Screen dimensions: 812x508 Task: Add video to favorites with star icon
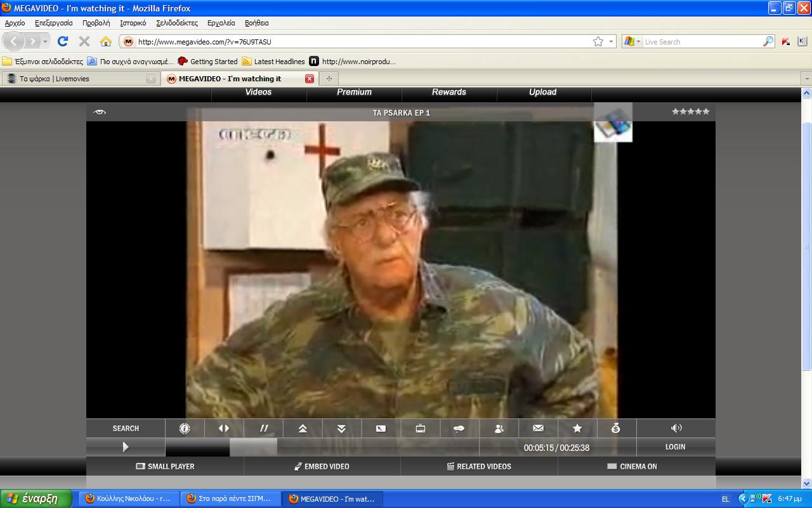[x=577, y=429]
